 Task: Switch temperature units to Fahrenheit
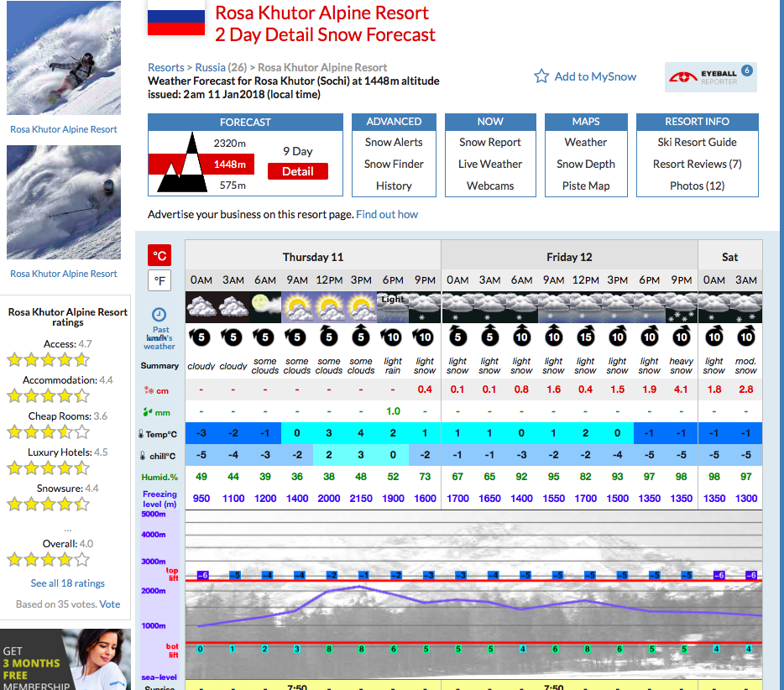pos(159,280)
